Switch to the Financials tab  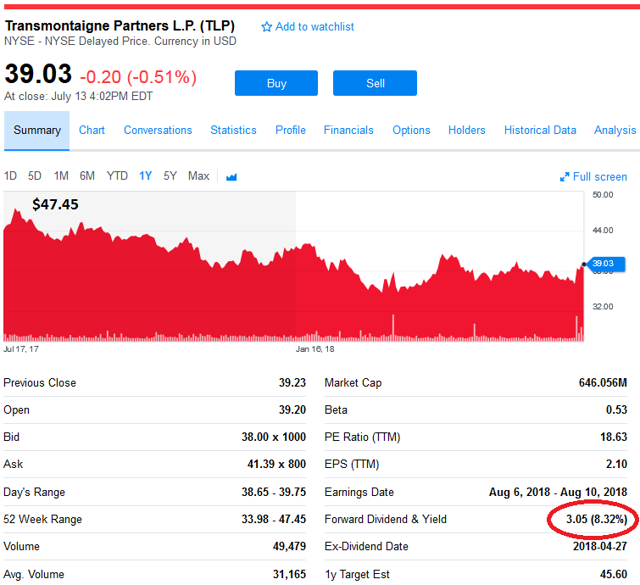[349, 130]
